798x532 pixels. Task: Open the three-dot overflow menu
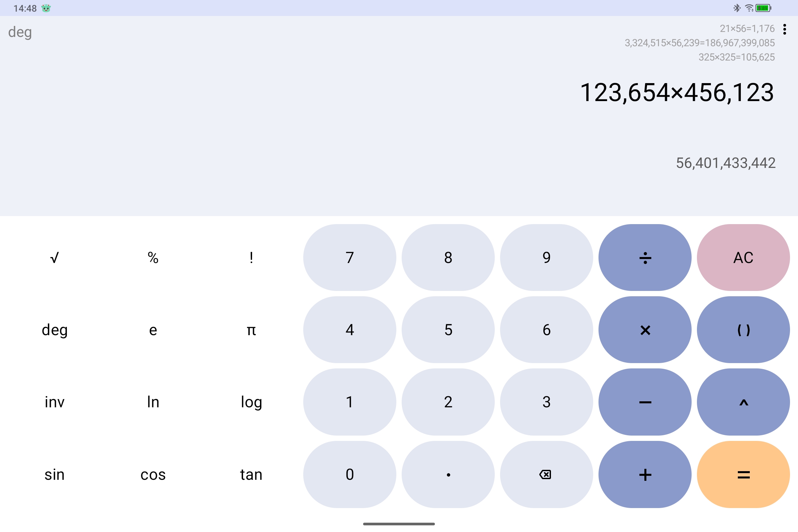(x=784, y=30)
